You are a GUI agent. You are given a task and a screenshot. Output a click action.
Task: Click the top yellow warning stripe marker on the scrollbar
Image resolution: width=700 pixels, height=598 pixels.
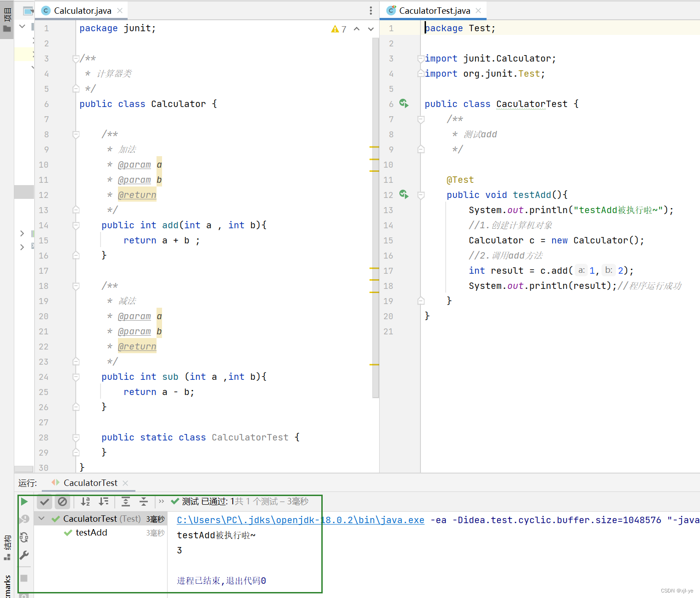[x=374, y=147]
